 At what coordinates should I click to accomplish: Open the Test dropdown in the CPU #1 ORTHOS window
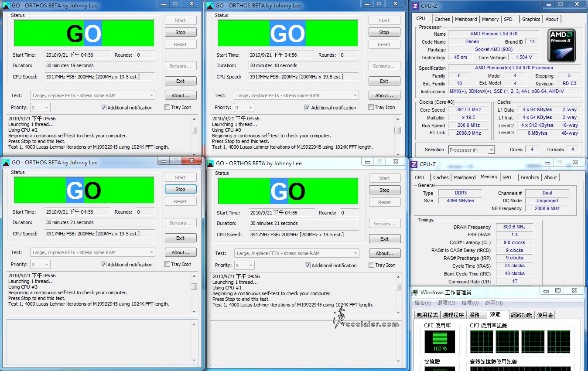click(x=297, y=253)
